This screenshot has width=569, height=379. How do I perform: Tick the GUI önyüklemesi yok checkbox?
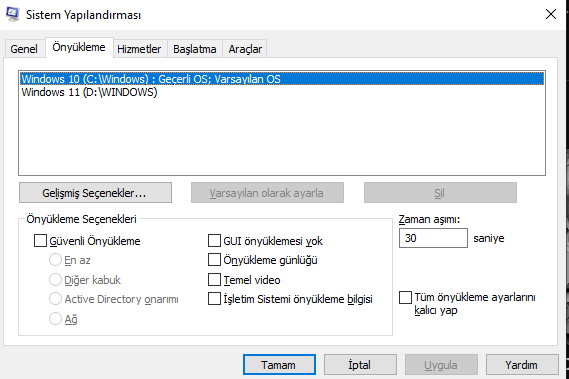(214, 241)
